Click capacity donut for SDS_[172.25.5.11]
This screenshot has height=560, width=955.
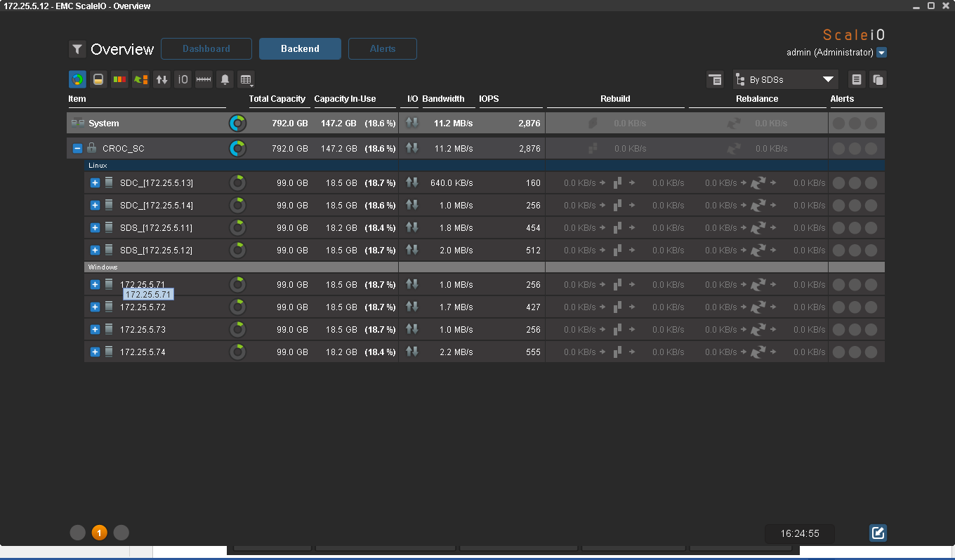238,228
